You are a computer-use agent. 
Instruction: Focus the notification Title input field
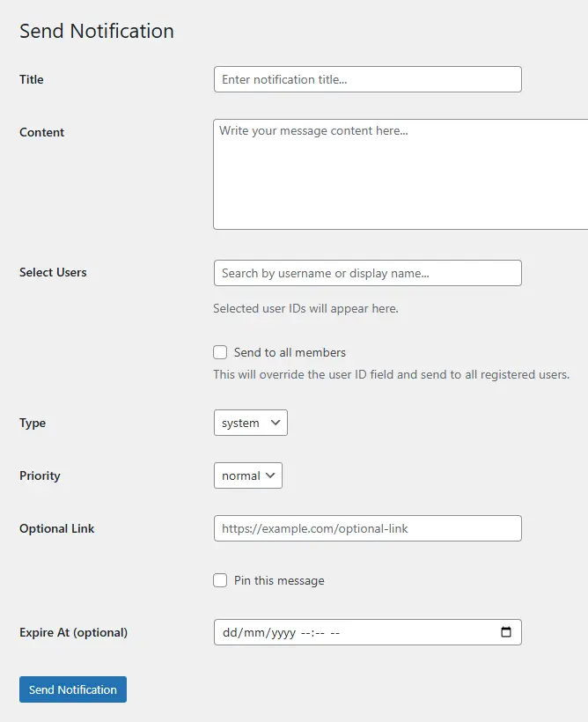(367, 79)
